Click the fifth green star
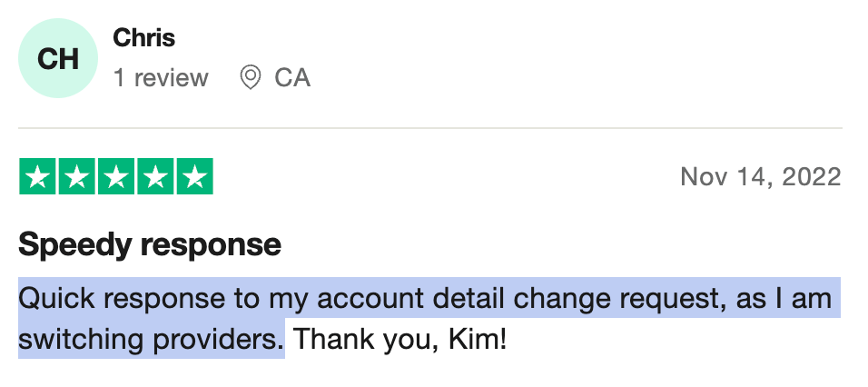 195,176
